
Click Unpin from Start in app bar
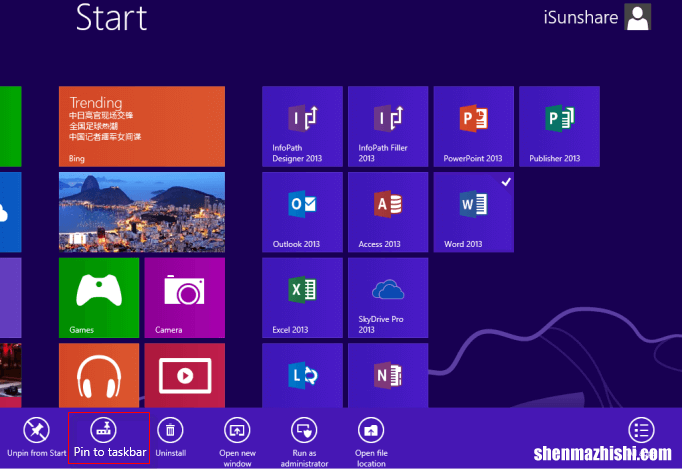point(37,437)
